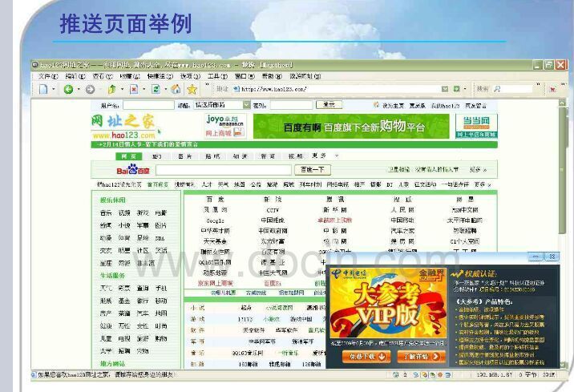Open the 生活服务 category heading
Viewport: 574px width, 392px height.
[113, 276]
